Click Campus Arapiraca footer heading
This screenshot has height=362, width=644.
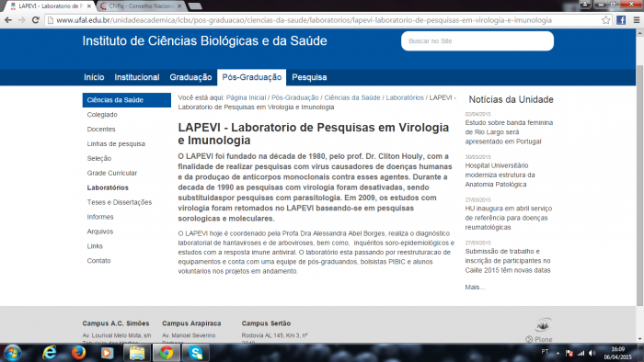191,323
